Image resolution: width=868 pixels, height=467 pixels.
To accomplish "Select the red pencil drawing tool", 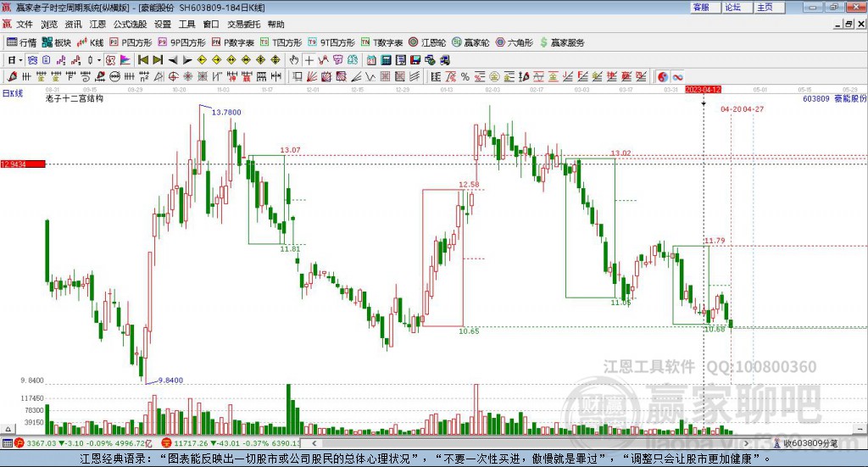I will (x=12, y=77).
